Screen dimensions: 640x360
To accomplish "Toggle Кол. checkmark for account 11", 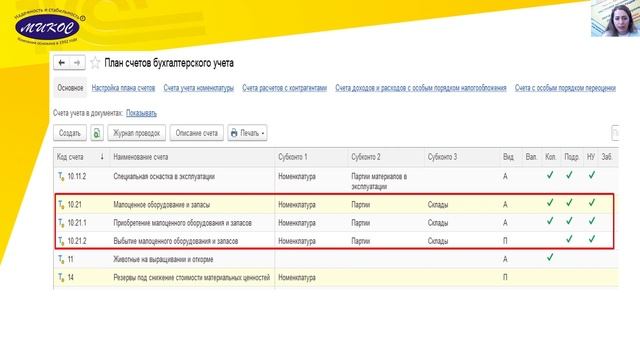I will [x=550, y=258].
